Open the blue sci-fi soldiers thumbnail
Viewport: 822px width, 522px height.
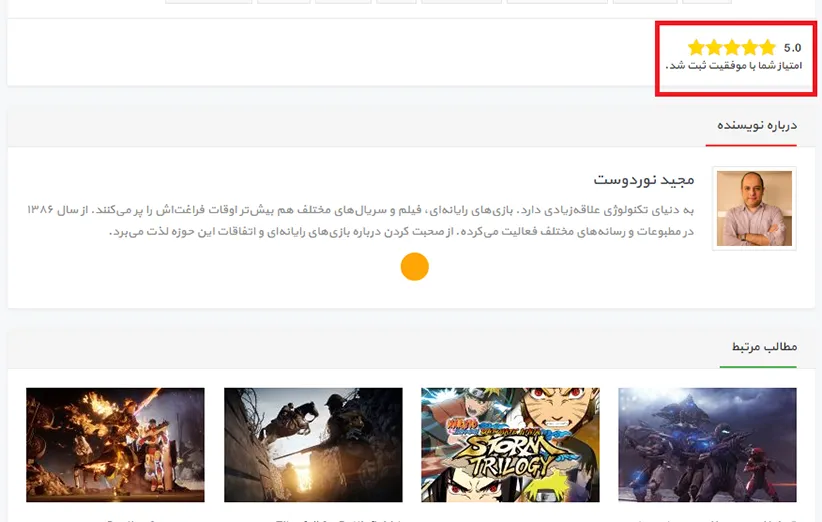point(707,444)
